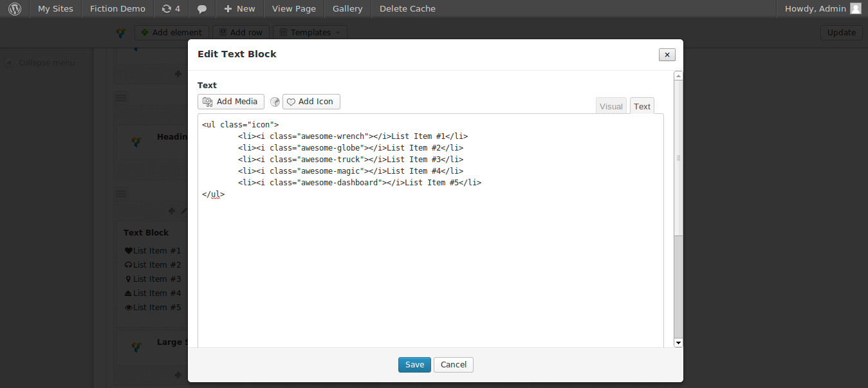Click the dialog scrollbar up arrow
868x388 pixels.
tap(678, 76)
